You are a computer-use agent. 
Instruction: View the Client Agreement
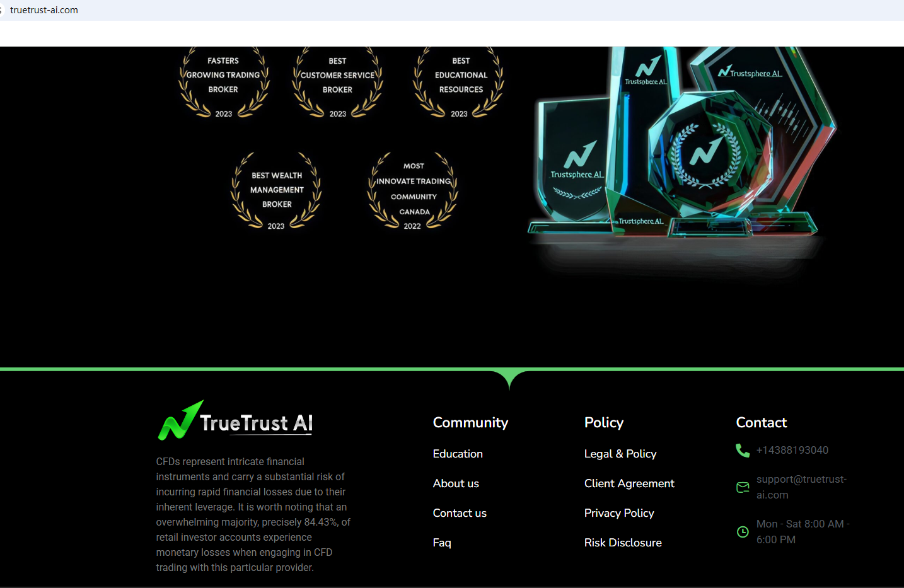(x=629, y=483)
